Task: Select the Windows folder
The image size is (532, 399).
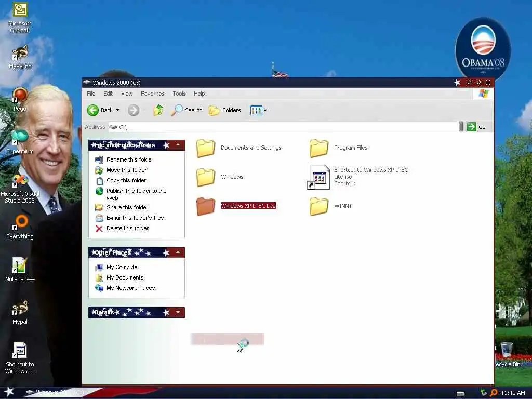Action: coord(220,177)
